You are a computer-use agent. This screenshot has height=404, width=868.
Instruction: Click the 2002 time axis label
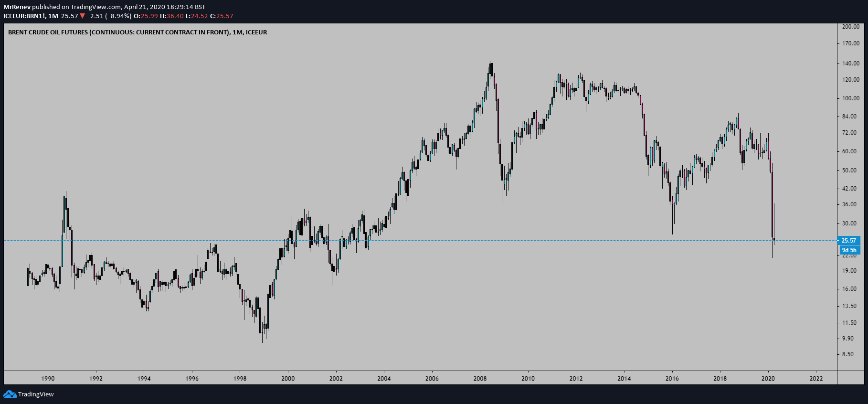(x=336, y=379)
